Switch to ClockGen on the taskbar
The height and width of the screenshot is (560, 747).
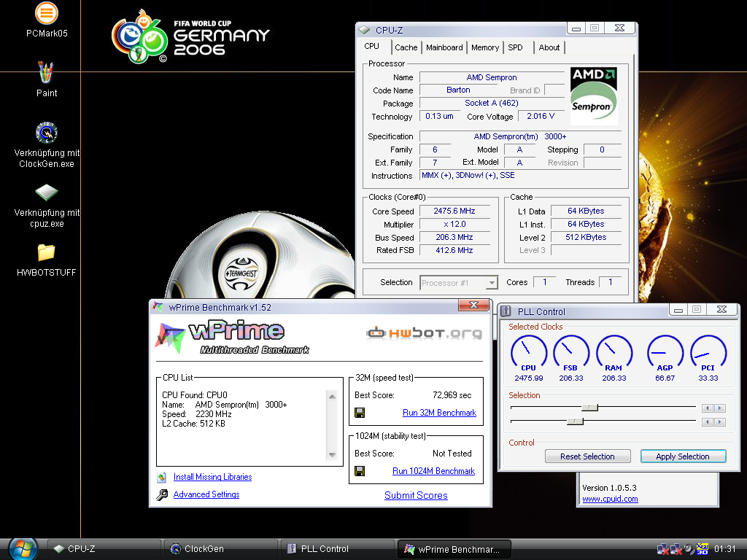point(220,549)
